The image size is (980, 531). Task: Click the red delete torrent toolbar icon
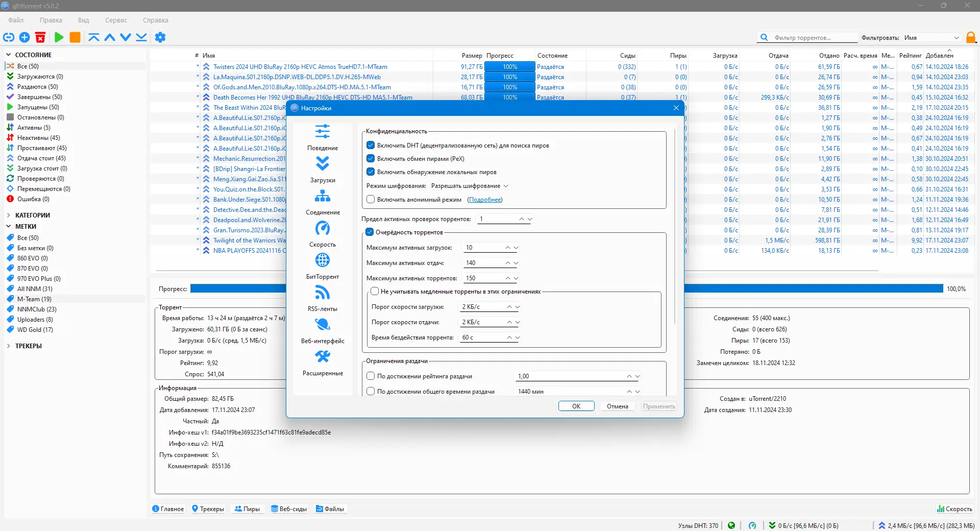(40, 37)
